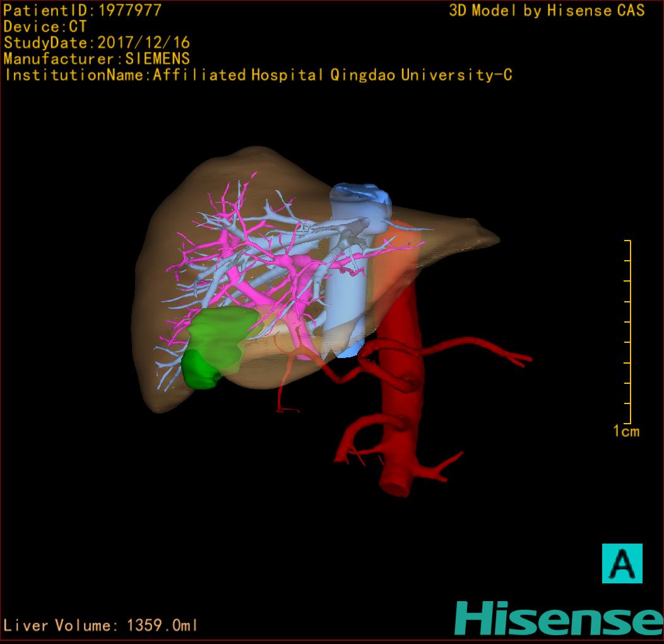
Task: Click the yellow 1cm scale ruler
Action: tap(628, 331)
